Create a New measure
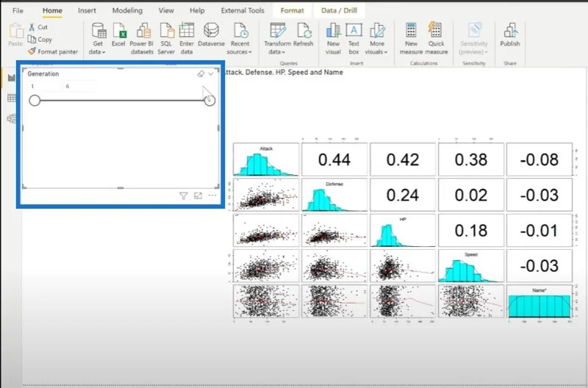 (411, 39)
